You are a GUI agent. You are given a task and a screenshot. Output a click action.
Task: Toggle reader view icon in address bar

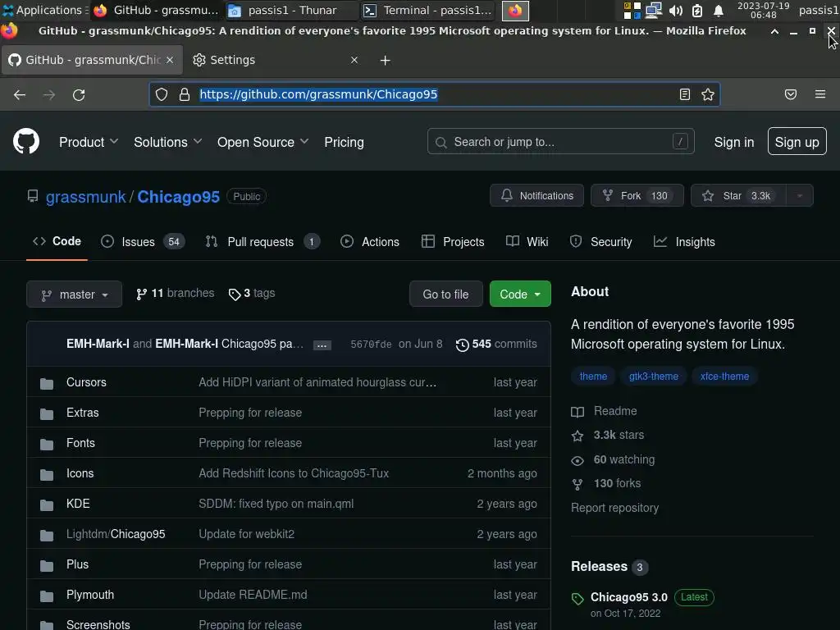[x=685, y=95]
